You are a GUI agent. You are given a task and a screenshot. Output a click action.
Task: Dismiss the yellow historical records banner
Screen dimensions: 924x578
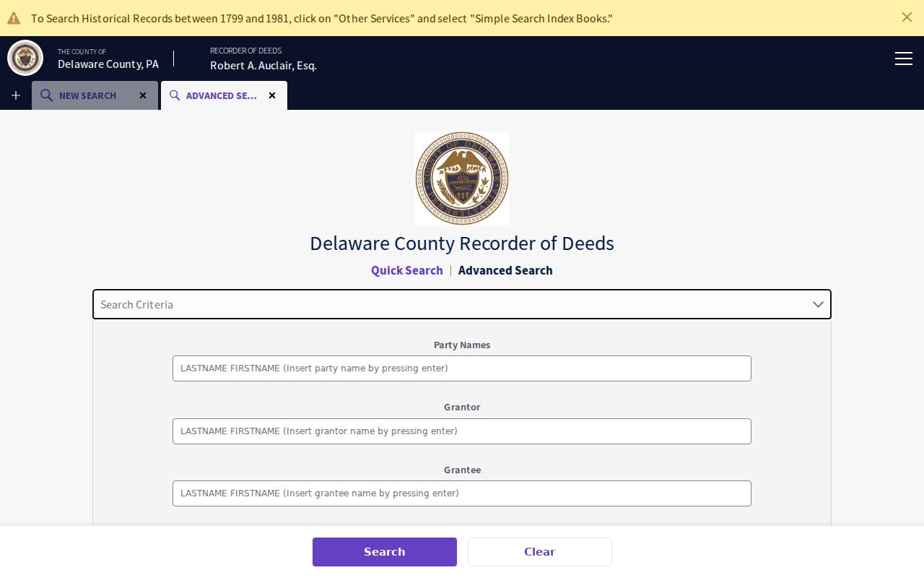pos(907,17)
